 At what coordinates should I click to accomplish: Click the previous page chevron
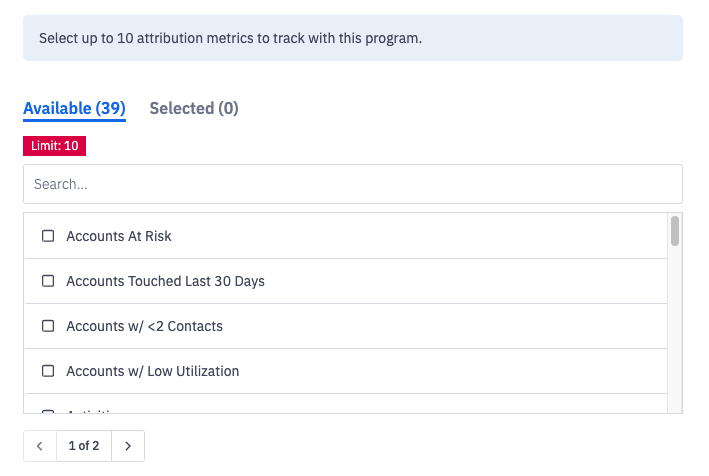pos(40,446)
